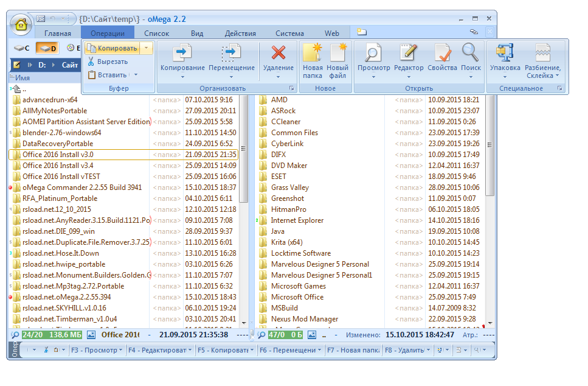Expand Перемещение dropdown arrow

point(232,77)
